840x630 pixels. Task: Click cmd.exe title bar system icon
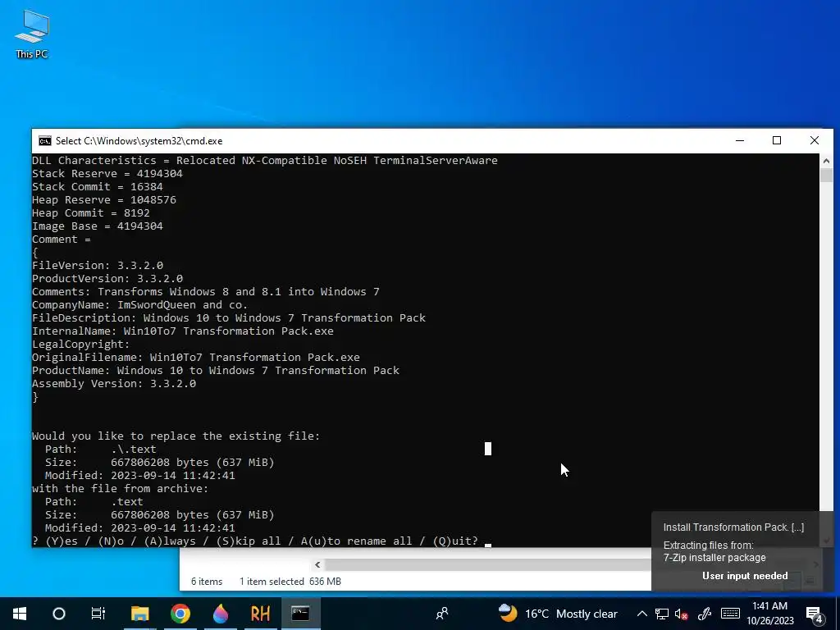pos(45,141)
